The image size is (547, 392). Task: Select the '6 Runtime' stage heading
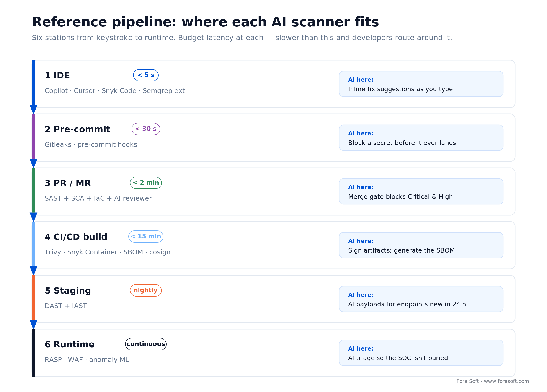pos(70,344)
